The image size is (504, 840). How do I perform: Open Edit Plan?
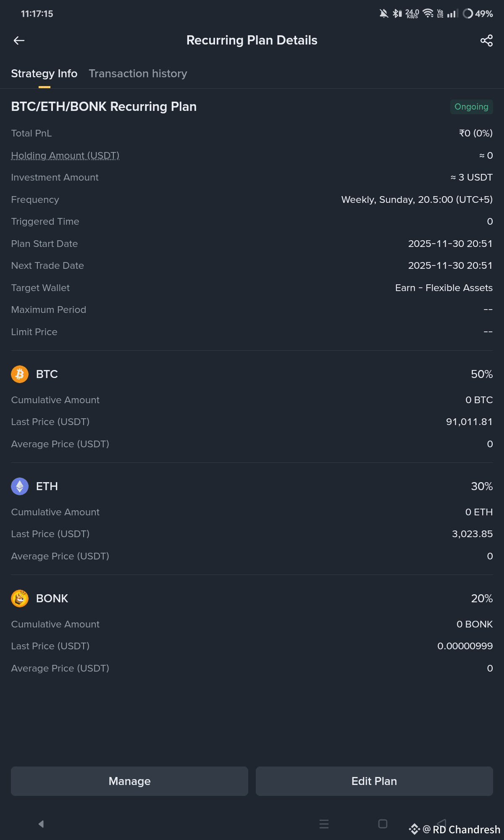point(374,781)
